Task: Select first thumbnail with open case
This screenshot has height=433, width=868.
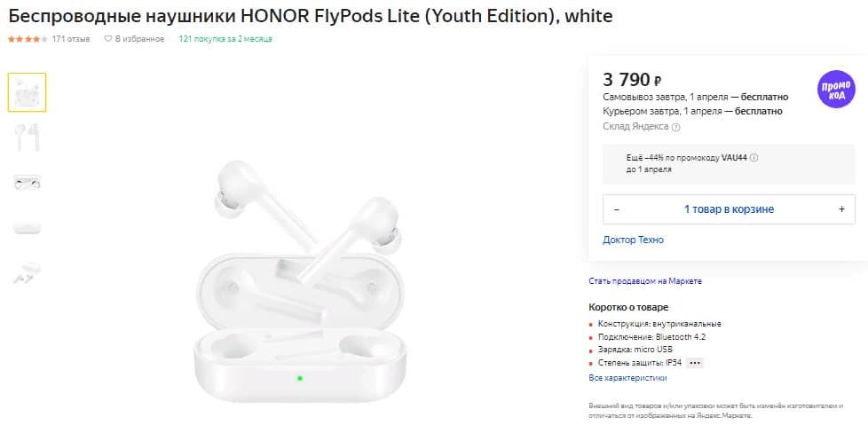Action: (27, 92)
